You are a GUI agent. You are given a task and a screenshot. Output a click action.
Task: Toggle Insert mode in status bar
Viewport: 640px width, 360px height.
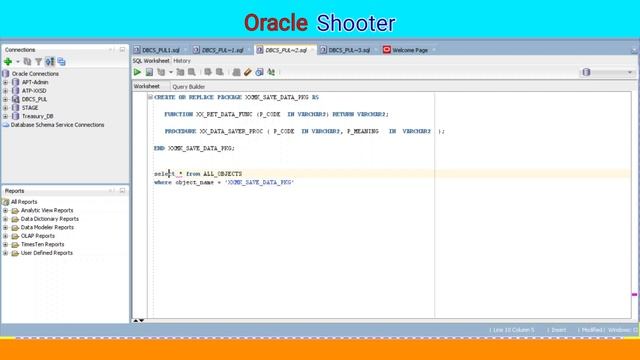[x=559, y=330]
